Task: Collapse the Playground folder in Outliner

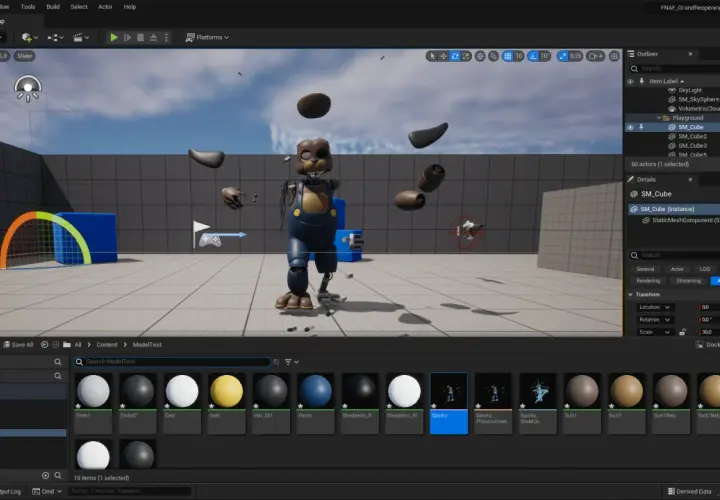Action: point(658,118)
